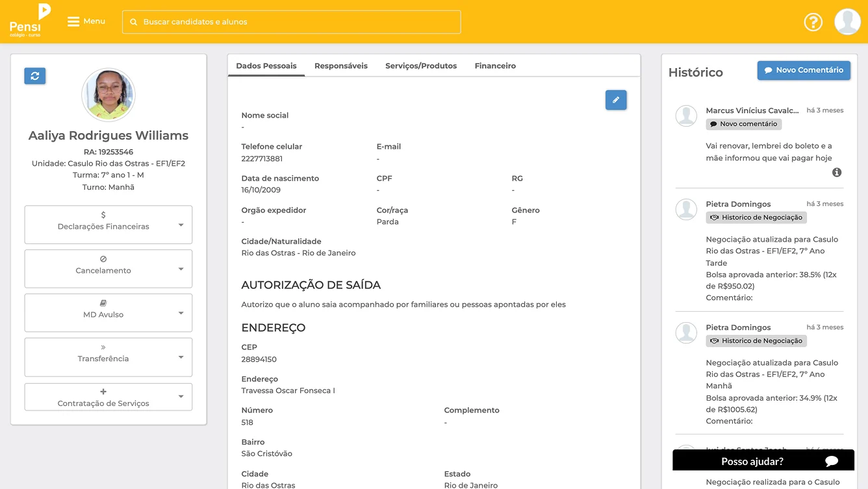Image resolution: width=868 pixels, height=489 pixels.
Task: Click the dollar sign icon above Declarações Financeiras
Action: [103, 215]
